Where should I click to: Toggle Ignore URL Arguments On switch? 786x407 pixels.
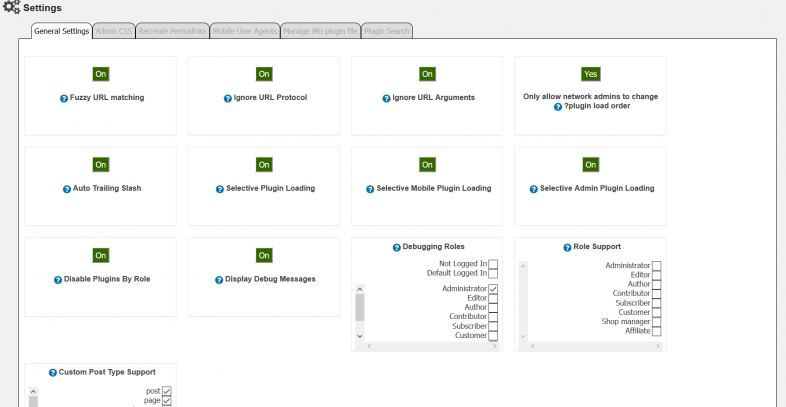click(x=427, y=74)
